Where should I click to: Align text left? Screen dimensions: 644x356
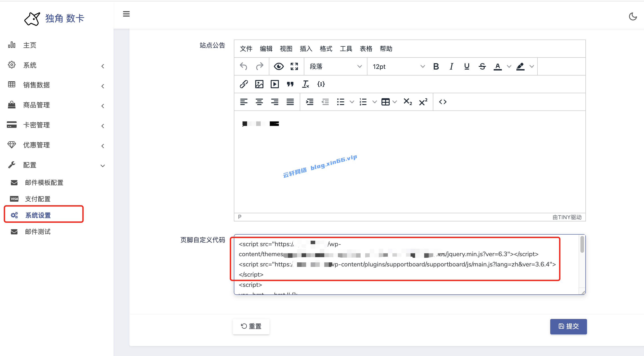pyautogui.click(x=244, y=102)
